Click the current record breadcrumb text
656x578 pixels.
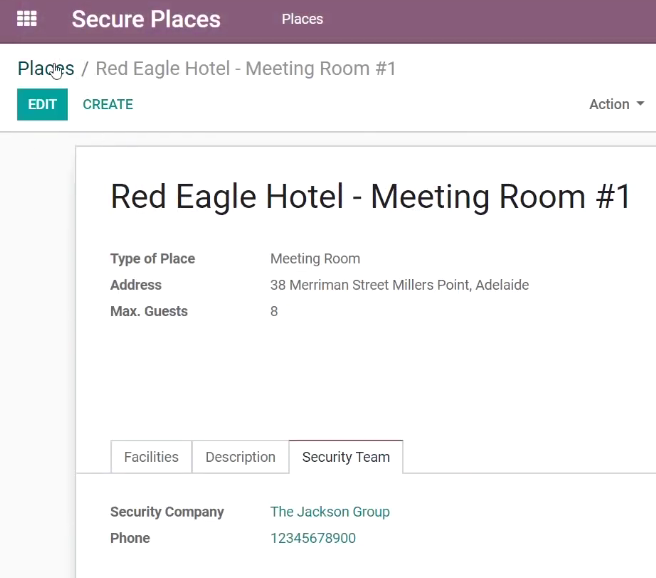[246, 69]
